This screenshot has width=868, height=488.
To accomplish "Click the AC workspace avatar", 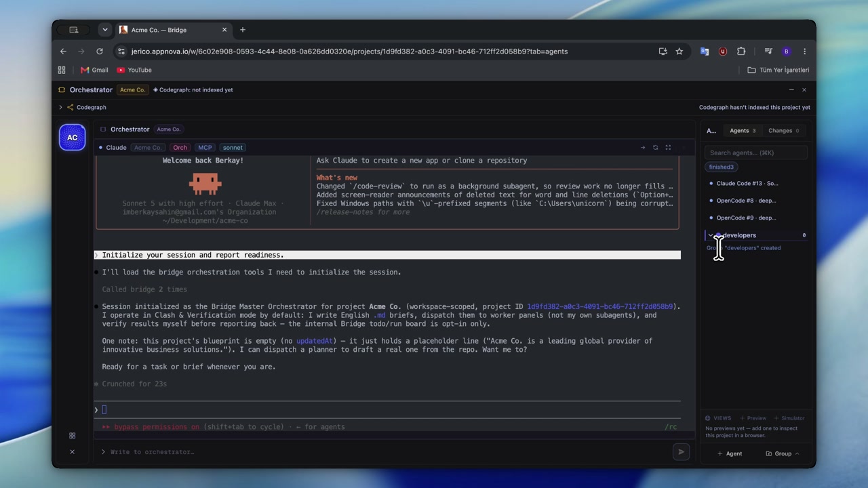I will (x=72, y=137).
